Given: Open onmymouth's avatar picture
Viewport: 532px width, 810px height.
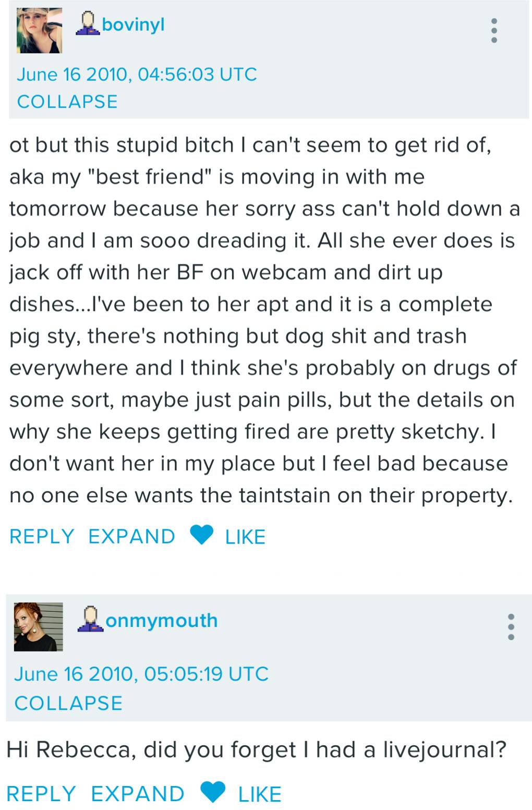Looking at the screenshot, I should coord(39,627).
